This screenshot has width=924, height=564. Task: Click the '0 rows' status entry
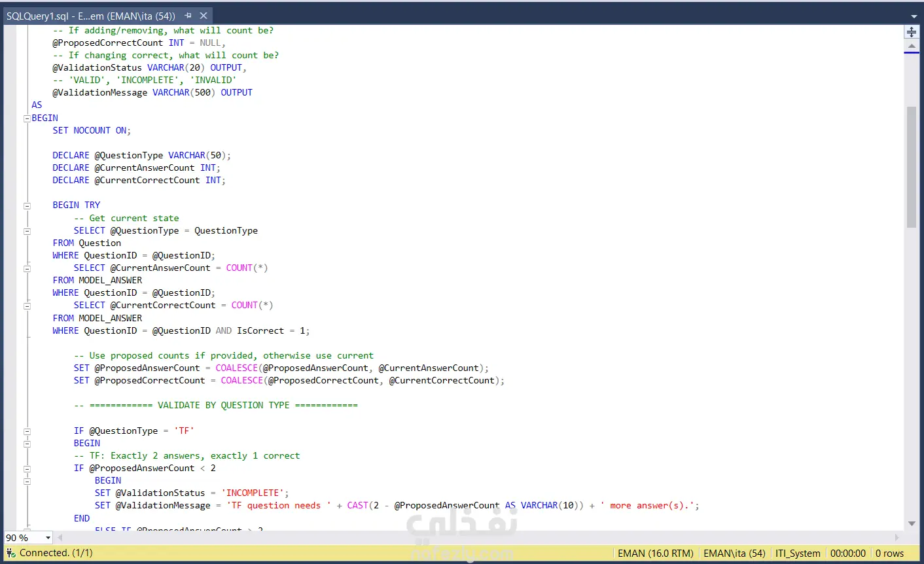pyautogui.click(x=889, y=554)
